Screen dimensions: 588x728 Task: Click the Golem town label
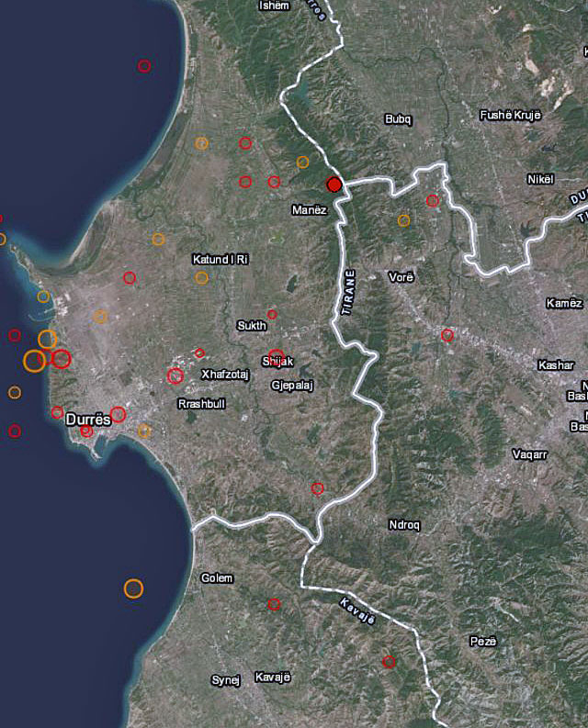(217, 578)
